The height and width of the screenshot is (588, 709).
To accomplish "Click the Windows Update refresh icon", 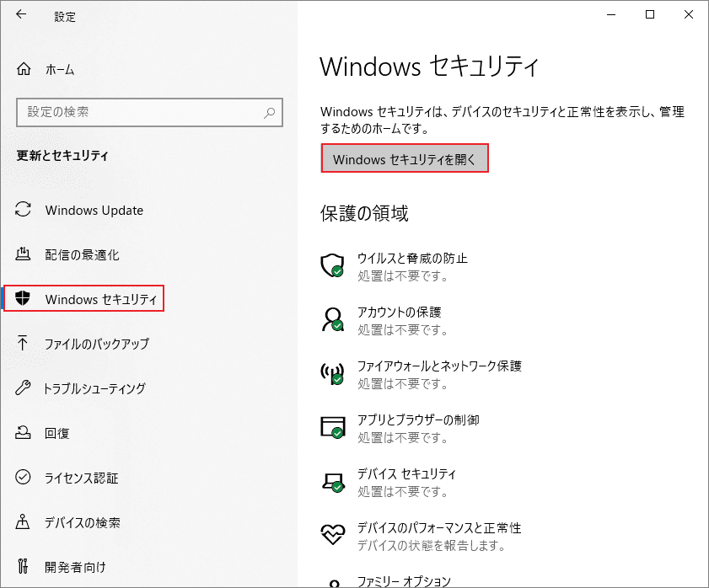I will tap(23, 210).
